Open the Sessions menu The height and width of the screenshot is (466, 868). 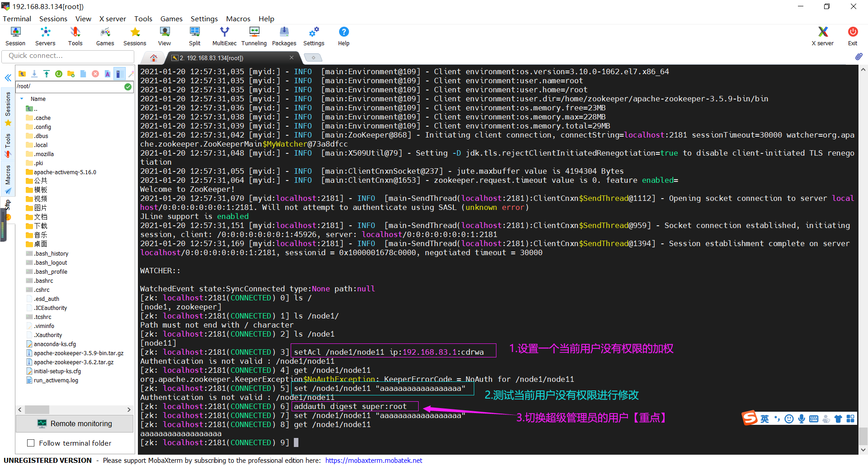pyautogui.click(x=53, y=19)
